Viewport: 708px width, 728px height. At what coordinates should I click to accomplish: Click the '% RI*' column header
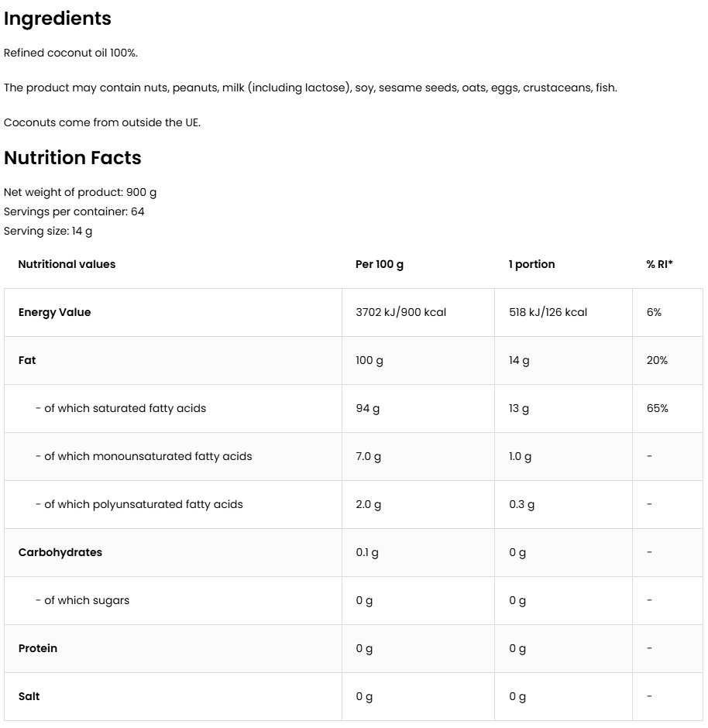coord(660,264)
